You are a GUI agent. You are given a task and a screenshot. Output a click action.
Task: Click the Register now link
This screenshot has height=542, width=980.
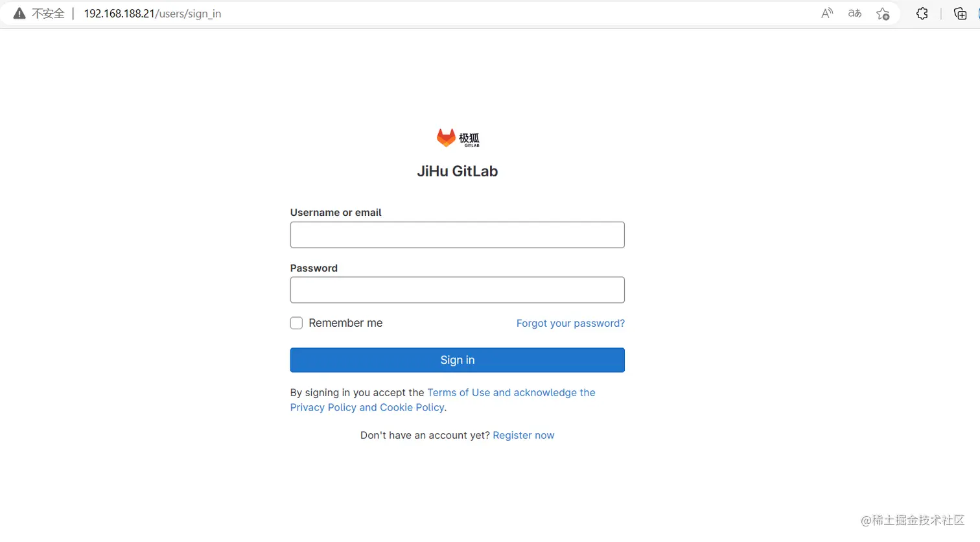(x=524, y=435)
